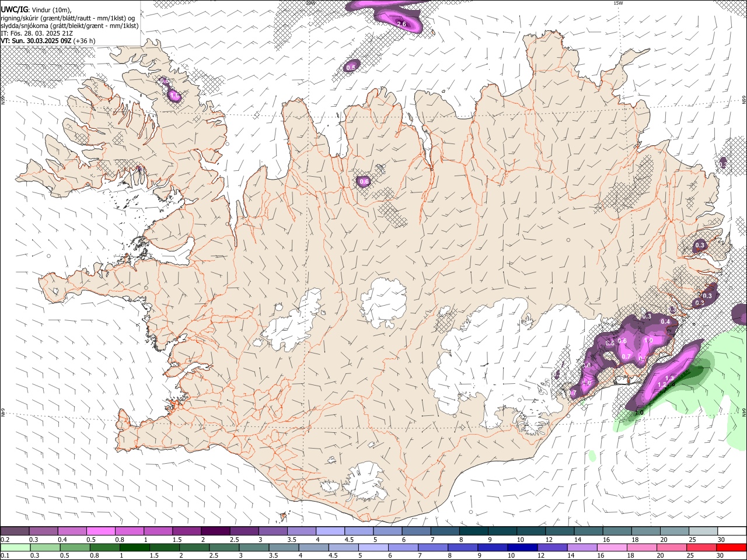
Task: Pick the darkest green rain swatch between 1 and 1.5
Action: click(134, 548)
